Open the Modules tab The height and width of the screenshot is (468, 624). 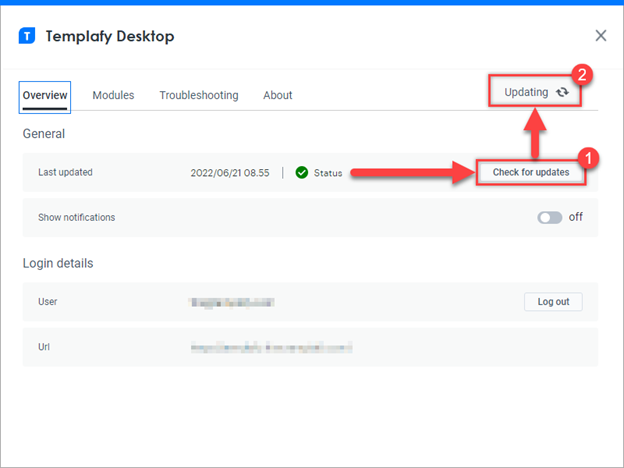[x=113, y=95]
